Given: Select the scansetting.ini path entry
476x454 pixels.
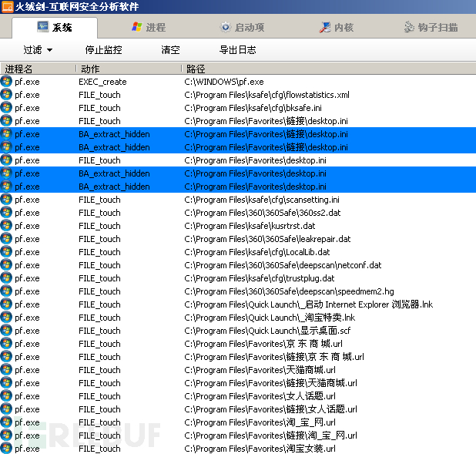Looking at the screenshot, I should coord(262,200).
